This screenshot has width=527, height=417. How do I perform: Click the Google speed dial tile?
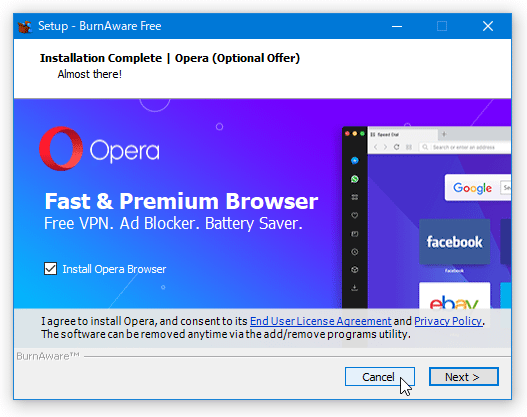pos(478,187)
